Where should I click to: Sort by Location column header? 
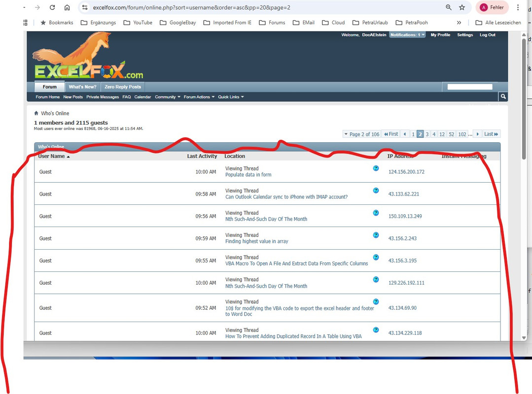pos(235,156)
